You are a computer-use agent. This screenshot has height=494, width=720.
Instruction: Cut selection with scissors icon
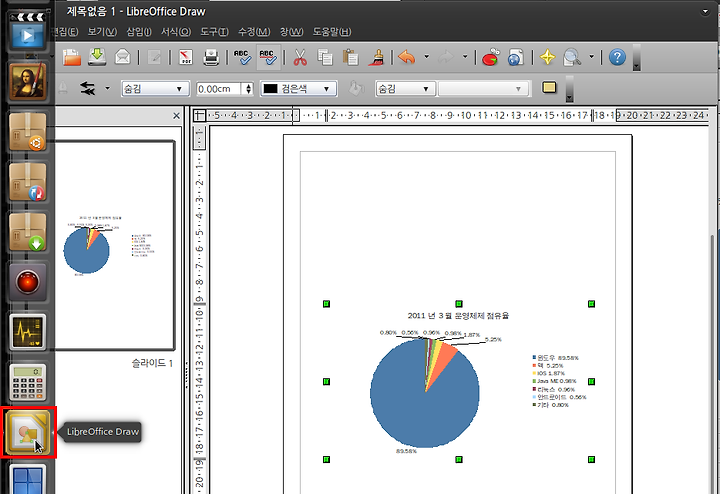click(x=299, y=57)
